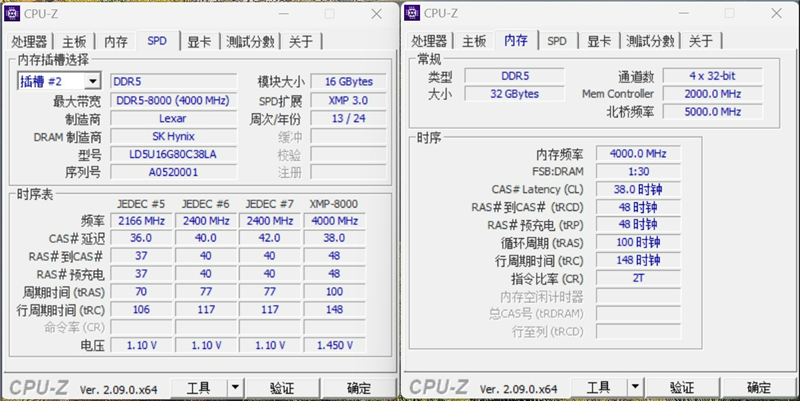Open 关于 tab in right window
800x401 pixels.
[x=701, y=41]
